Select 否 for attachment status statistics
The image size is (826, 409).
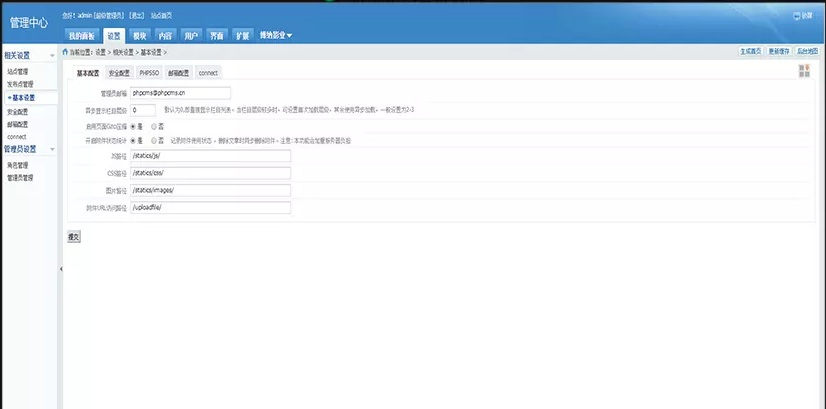(x=154, y=141)
